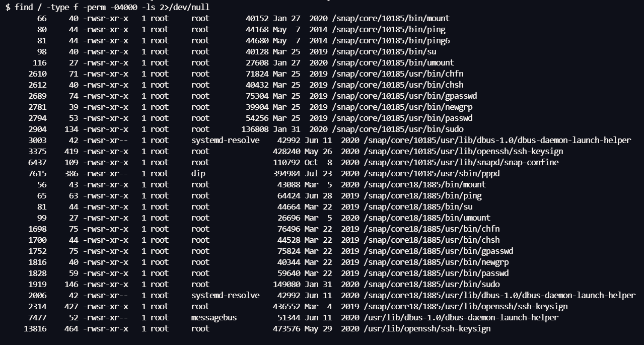Click the /snap/core/10185/usr/bin/sudo path
Viewport: 644px width, 345px height.
click(x=397, y=129)
